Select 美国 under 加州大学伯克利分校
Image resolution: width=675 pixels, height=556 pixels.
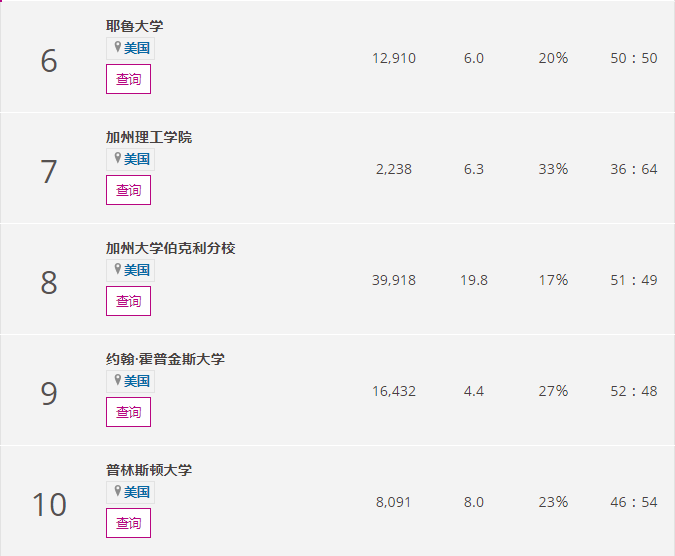(137, 270)
